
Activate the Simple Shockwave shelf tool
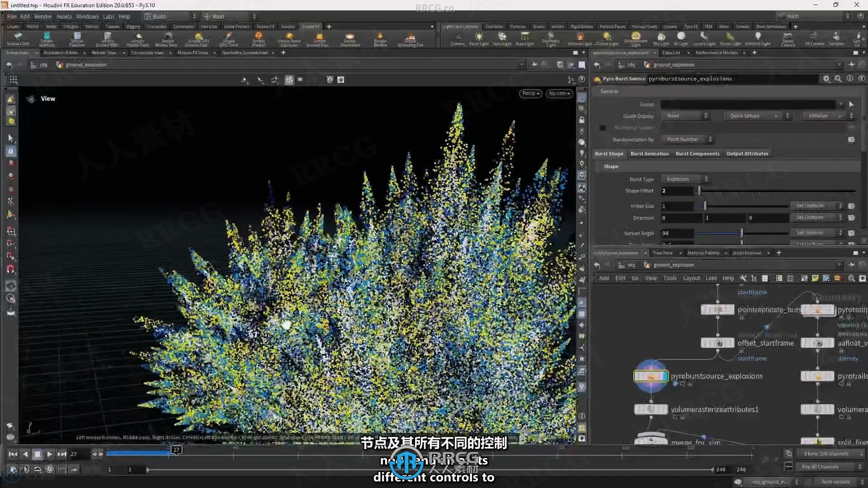[350, 39]
